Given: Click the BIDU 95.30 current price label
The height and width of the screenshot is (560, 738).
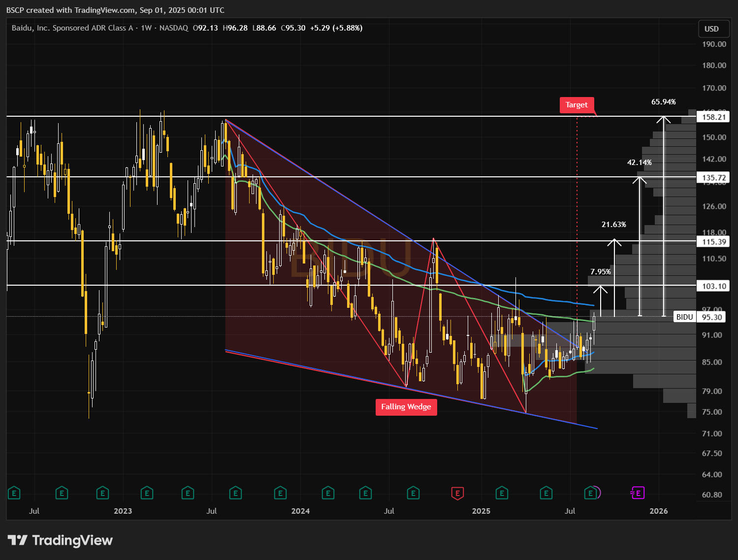Looking at the screenshot, I should tap(699, 317).
